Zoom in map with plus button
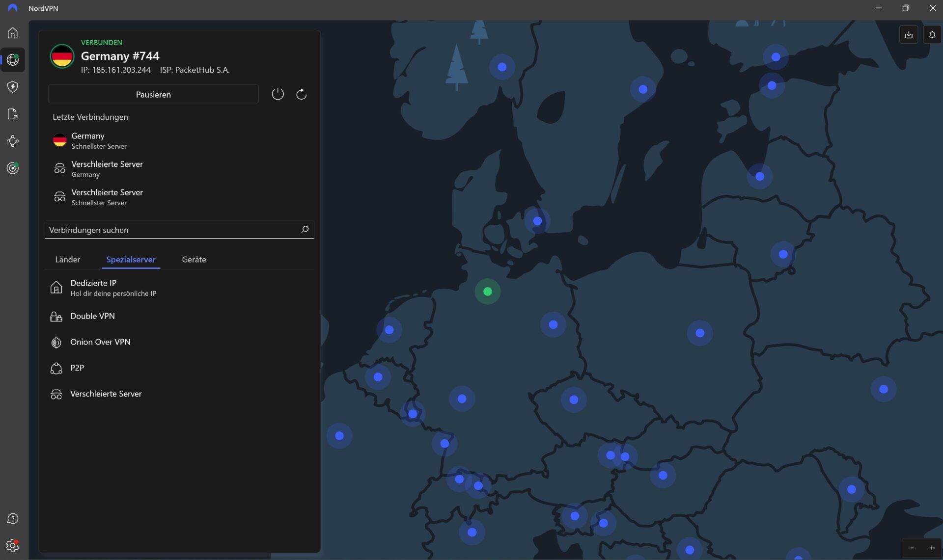The image size is (943, 560). click(x=932, y=548)
